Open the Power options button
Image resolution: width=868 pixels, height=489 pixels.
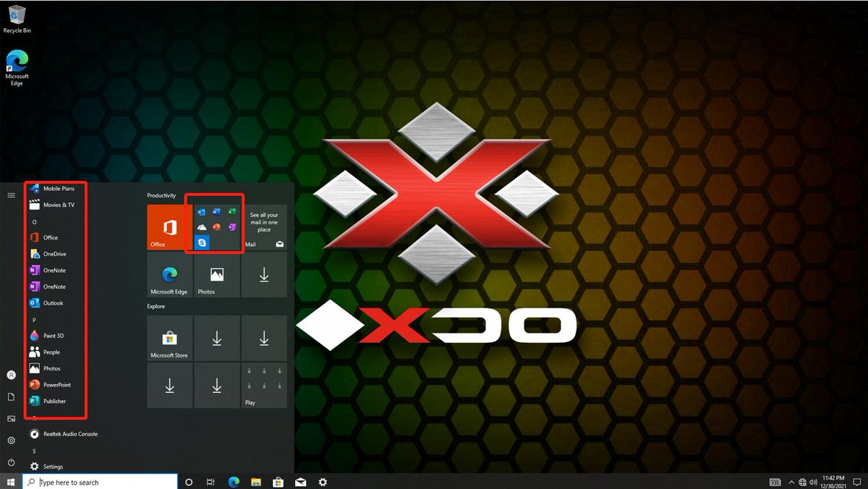11,462
